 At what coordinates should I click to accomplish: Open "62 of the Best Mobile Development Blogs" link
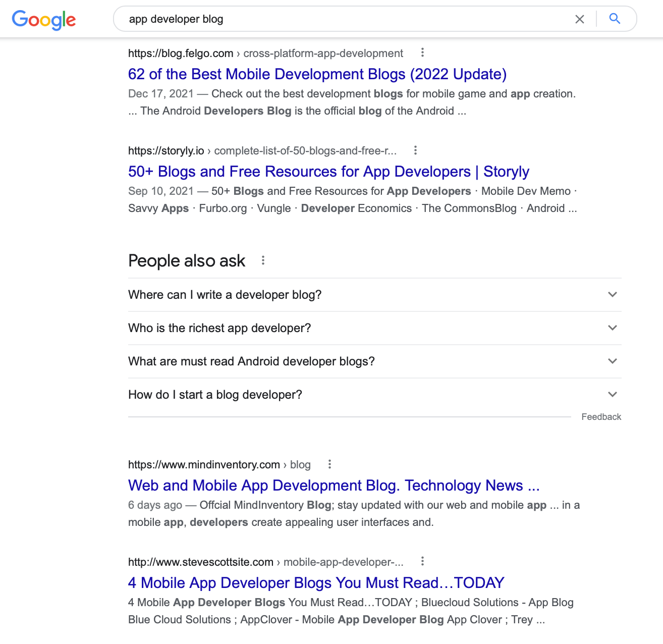click(317, 74)
